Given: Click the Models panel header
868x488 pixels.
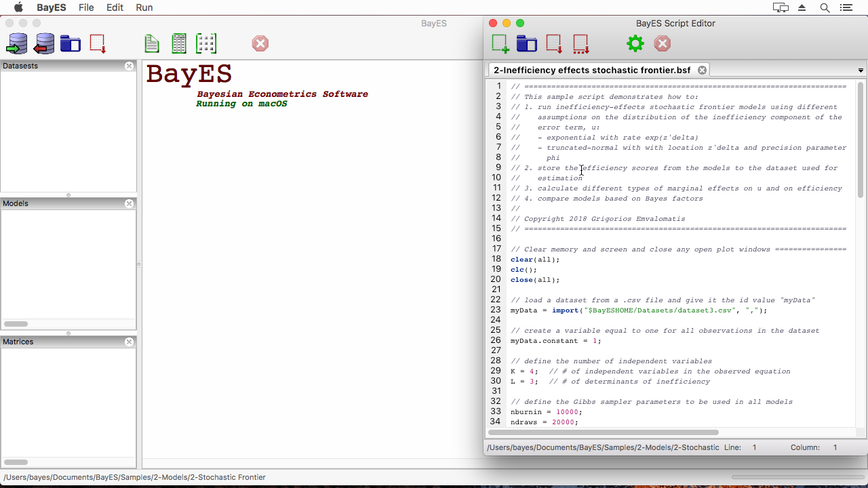Looking at the screenshot, I should [x=68, y=203].
